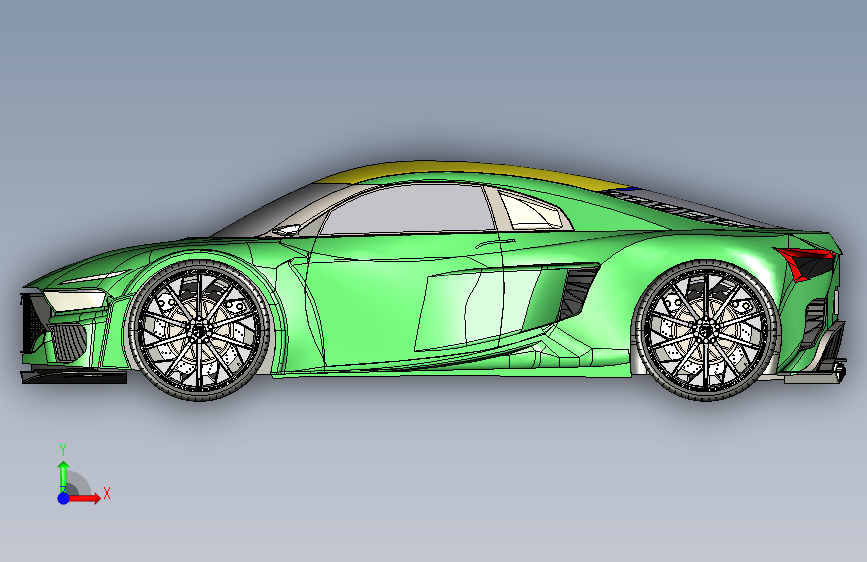Select the door handle on the door

click(495, 243)
